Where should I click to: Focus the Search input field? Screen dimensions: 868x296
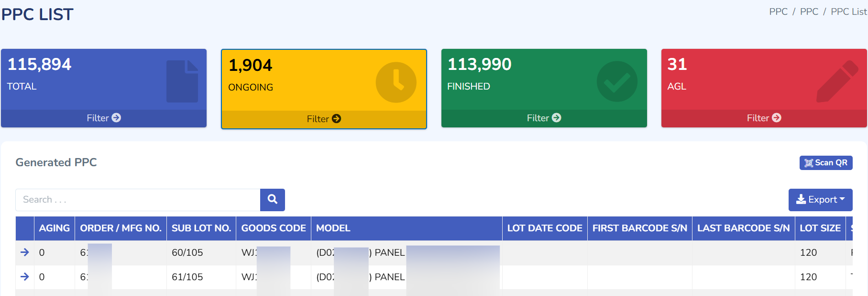(138, 200)
